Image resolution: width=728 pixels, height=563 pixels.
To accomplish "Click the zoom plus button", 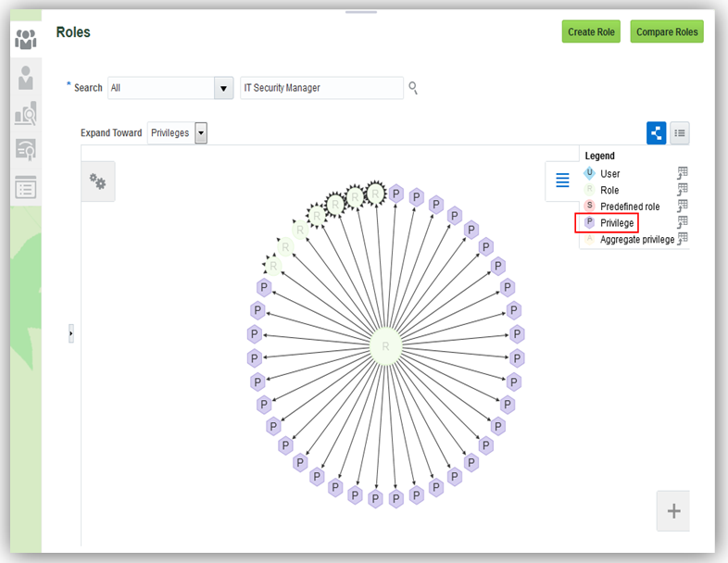I will coord(673,511).
